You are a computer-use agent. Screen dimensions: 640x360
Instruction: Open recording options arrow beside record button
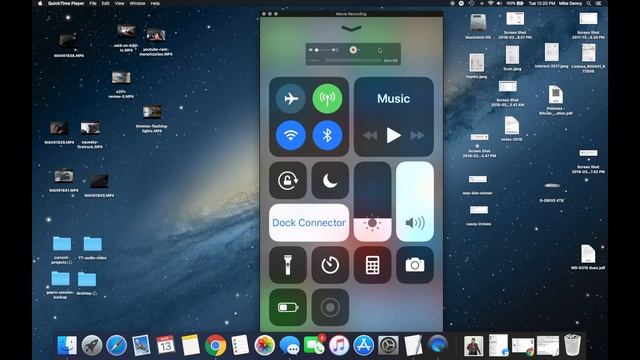click(359, 50)
